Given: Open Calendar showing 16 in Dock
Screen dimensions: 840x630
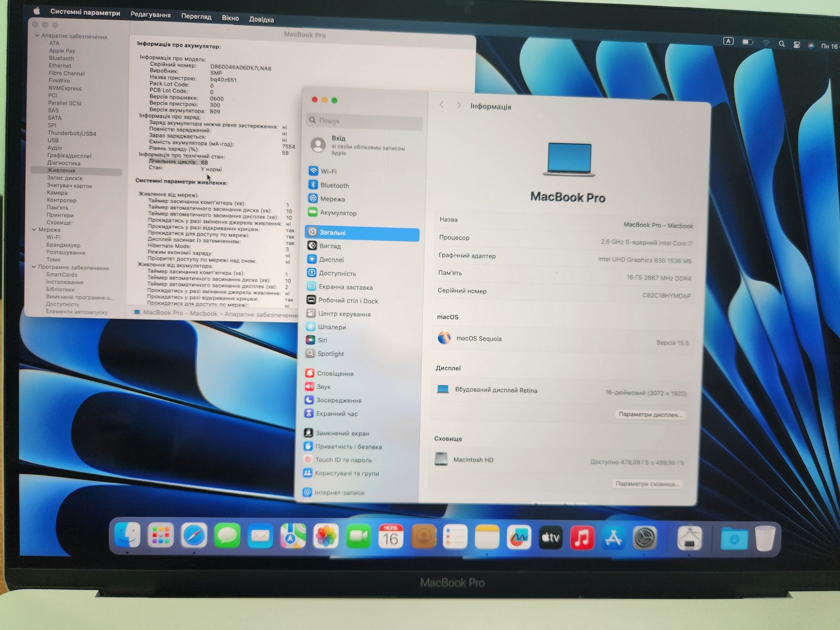Looking at the screenshot, I should (x=391, y=536).
